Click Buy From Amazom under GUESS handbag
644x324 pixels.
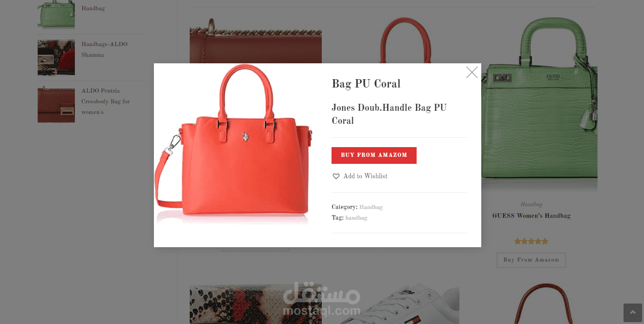[531, 260]
